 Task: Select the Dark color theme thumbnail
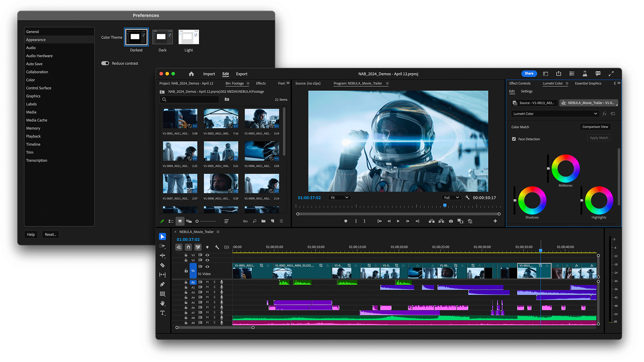pos(162,37)
